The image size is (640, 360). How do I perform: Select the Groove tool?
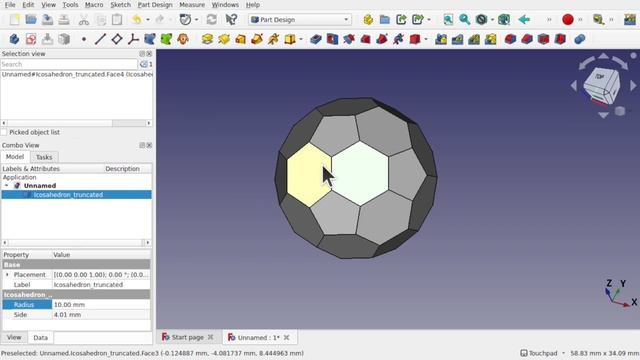(349, 39)
